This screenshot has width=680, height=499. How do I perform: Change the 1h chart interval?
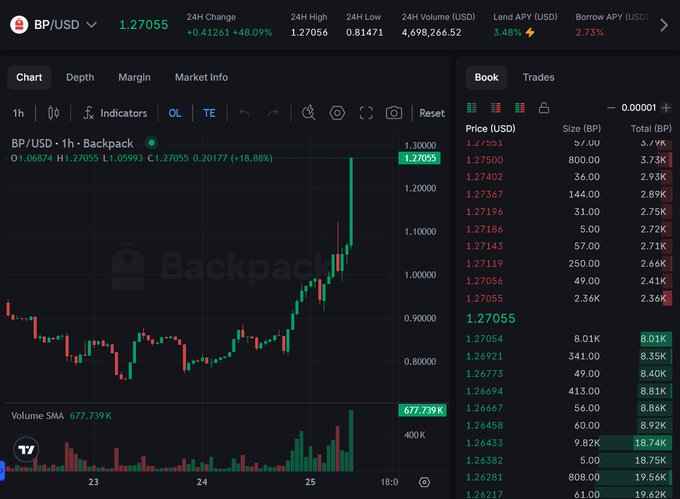18,113
